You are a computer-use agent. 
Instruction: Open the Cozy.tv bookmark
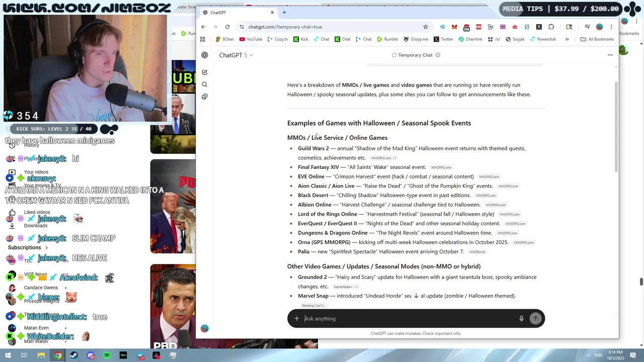[278, 39]
